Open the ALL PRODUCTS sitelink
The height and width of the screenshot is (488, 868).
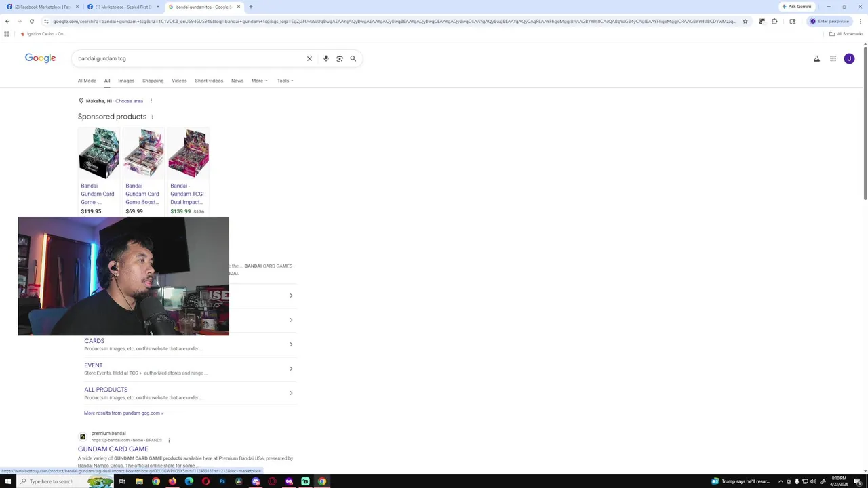pos(106,390)
